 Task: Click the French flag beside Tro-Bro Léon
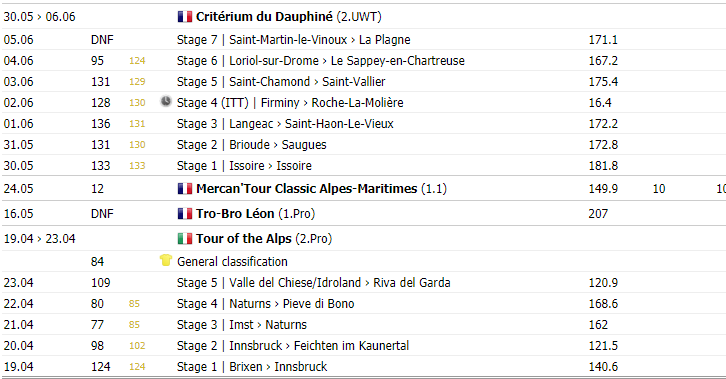click(x=185, y=214)
